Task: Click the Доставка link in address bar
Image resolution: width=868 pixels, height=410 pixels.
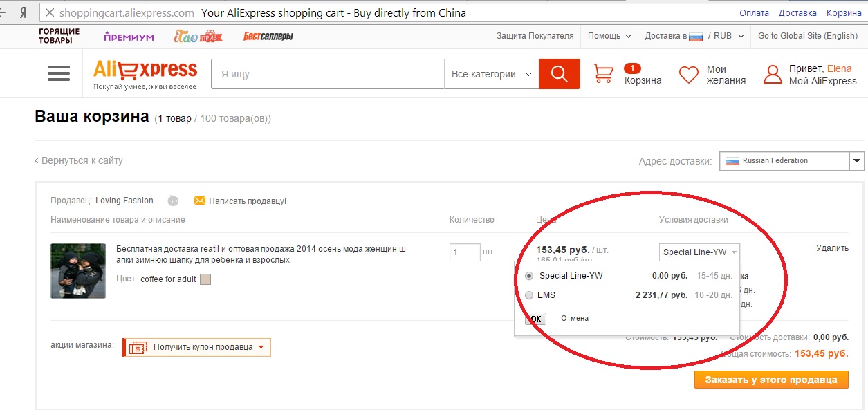Action: click(x=797, y=12)
